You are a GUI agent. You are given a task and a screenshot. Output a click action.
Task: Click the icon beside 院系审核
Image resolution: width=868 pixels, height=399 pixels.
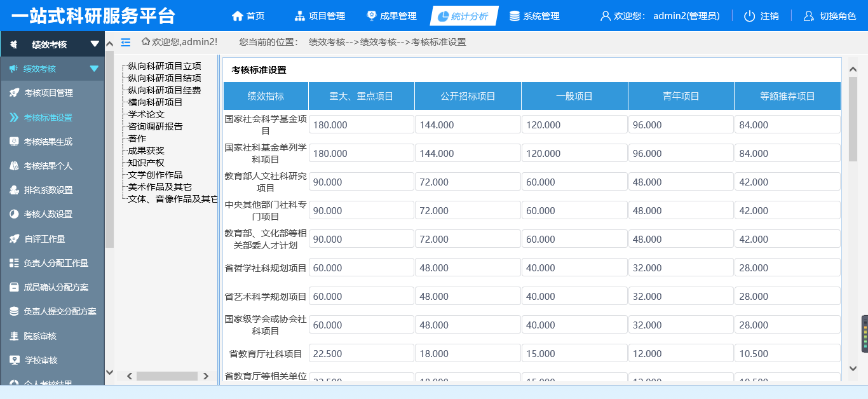point(14,336)
